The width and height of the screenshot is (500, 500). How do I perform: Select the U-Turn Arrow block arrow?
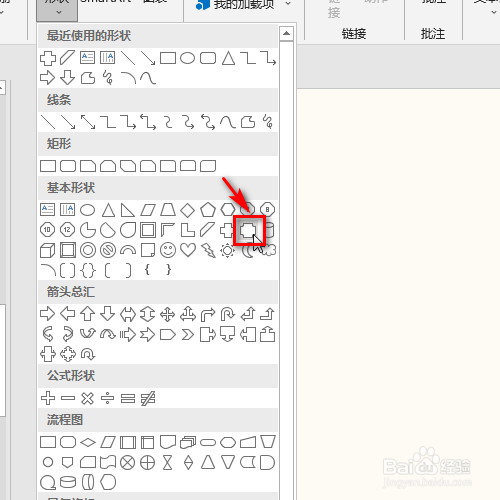228,314
